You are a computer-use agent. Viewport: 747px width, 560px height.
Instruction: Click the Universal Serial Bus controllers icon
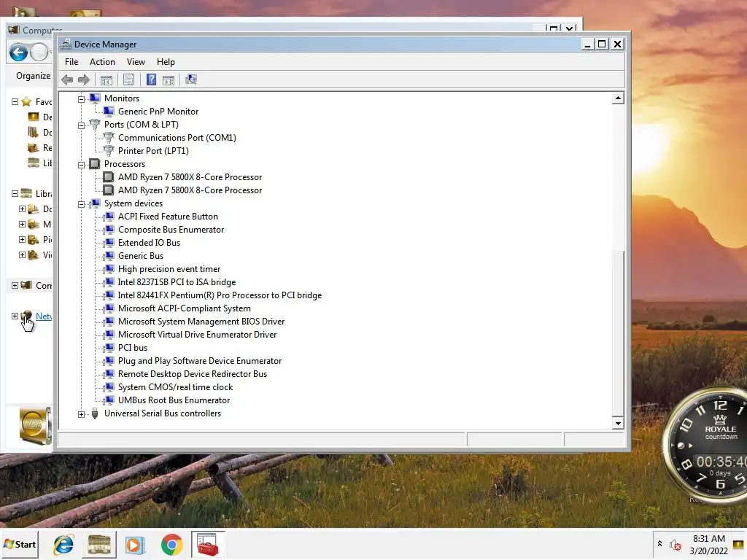click(x=95, y=413)
